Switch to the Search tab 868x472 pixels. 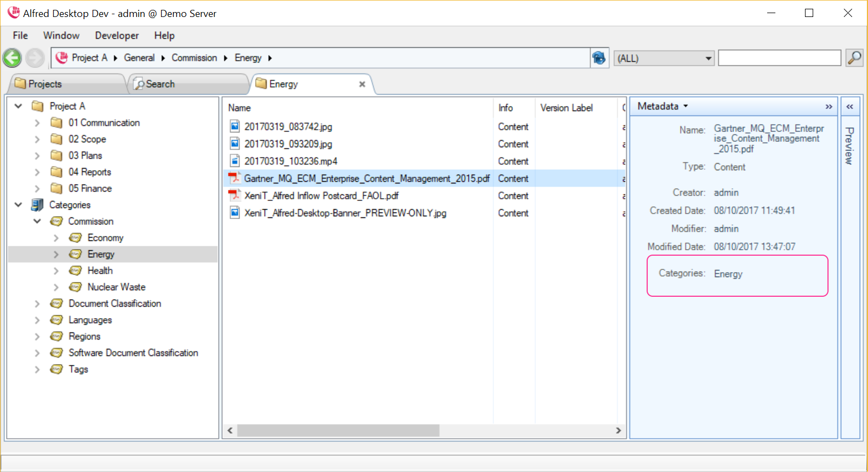[x=160, y=84]
